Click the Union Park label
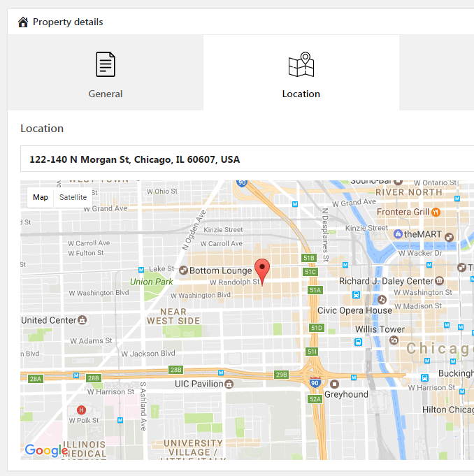Screen dimensions: 474x476 tap(151, 282)
